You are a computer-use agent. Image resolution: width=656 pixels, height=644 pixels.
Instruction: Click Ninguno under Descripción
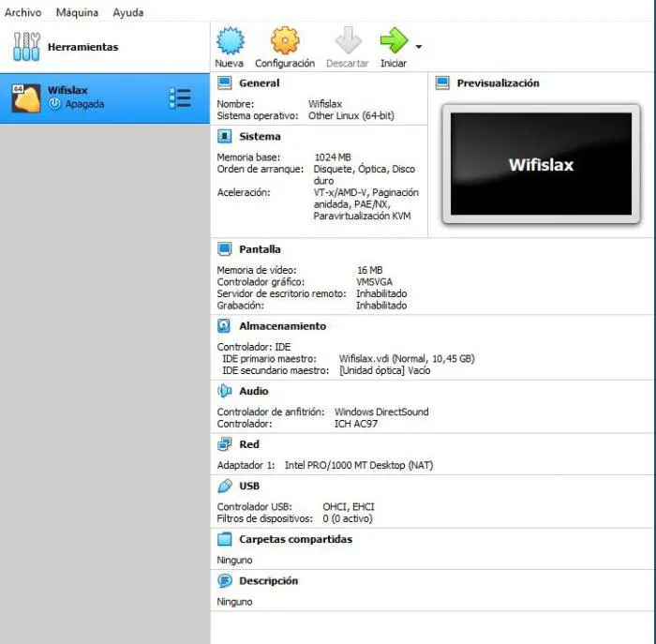234,602
